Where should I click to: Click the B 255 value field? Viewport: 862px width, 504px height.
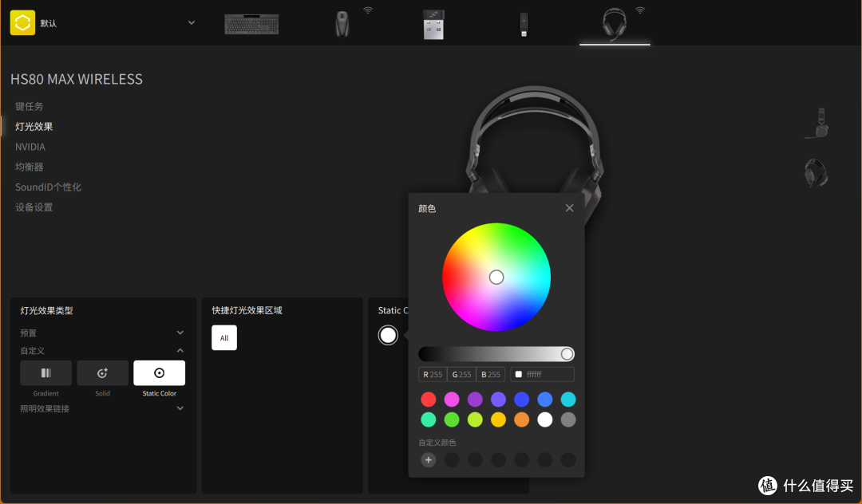490,375
